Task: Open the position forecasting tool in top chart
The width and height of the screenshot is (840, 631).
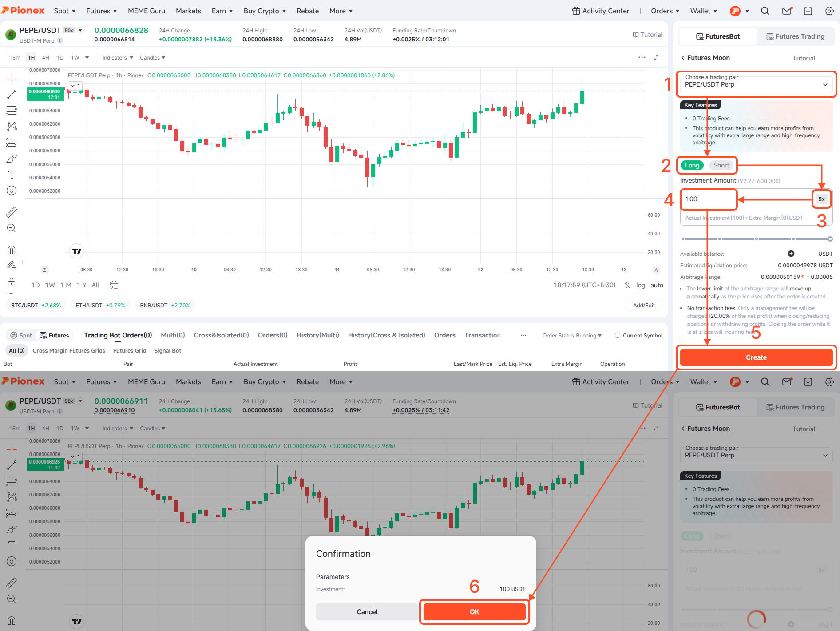Action: coord(12,143)
